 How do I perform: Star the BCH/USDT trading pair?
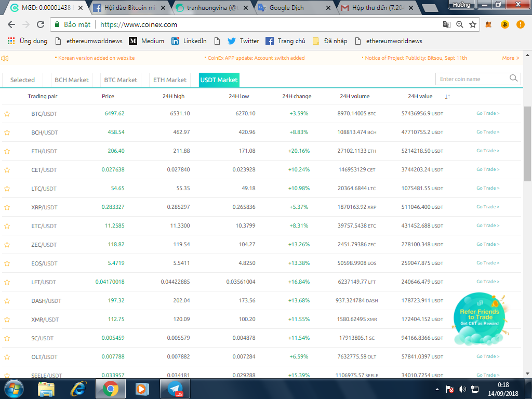click(x=7, y=132)
